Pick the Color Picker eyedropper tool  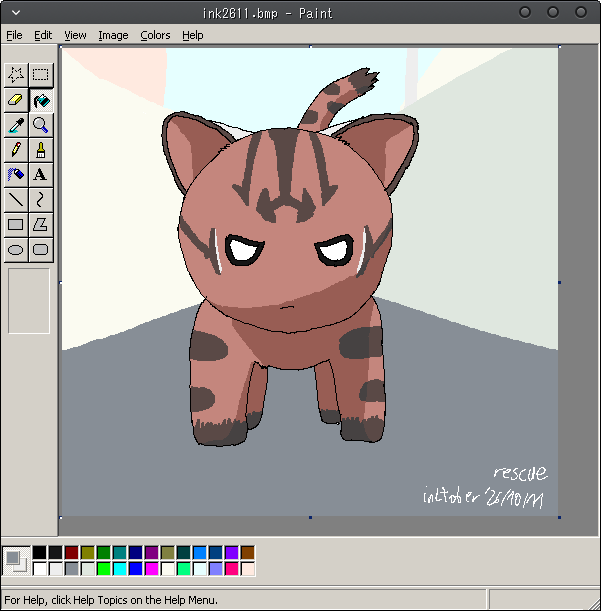tap(16, 125)
